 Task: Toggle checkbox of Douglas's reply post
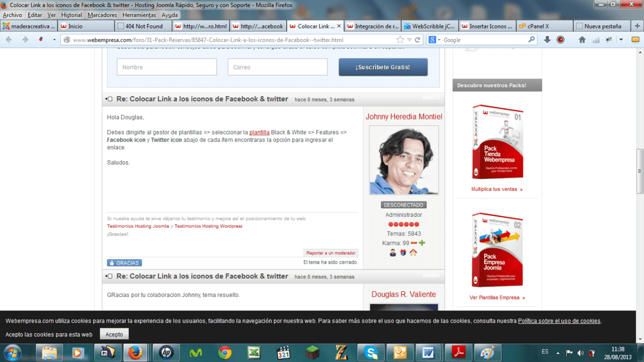(109, 276)
